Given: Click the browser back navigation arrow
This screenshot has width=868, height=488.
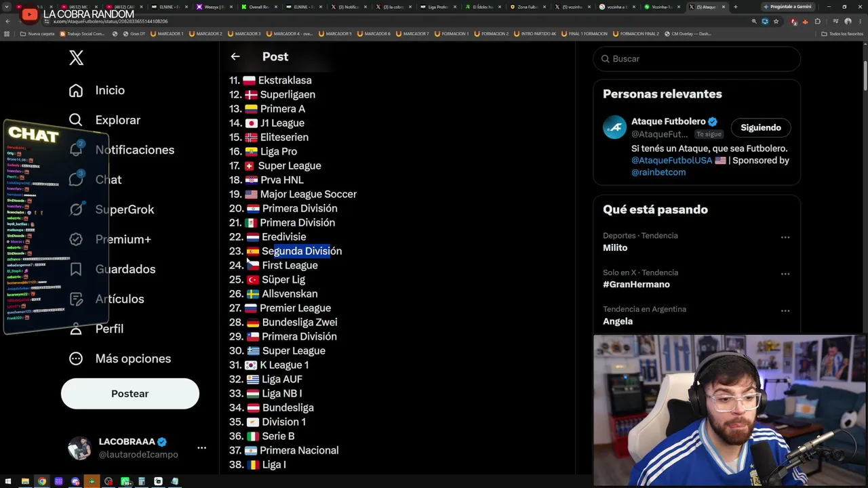Looking at the screenshot, I should coord(7,21).
